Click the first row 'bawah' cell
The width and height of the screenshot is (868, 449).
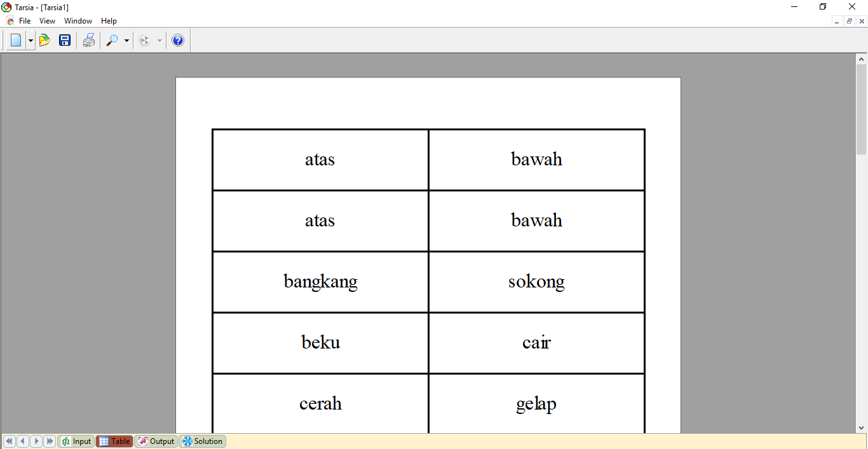pyautogui.click(x=537, y=160)
